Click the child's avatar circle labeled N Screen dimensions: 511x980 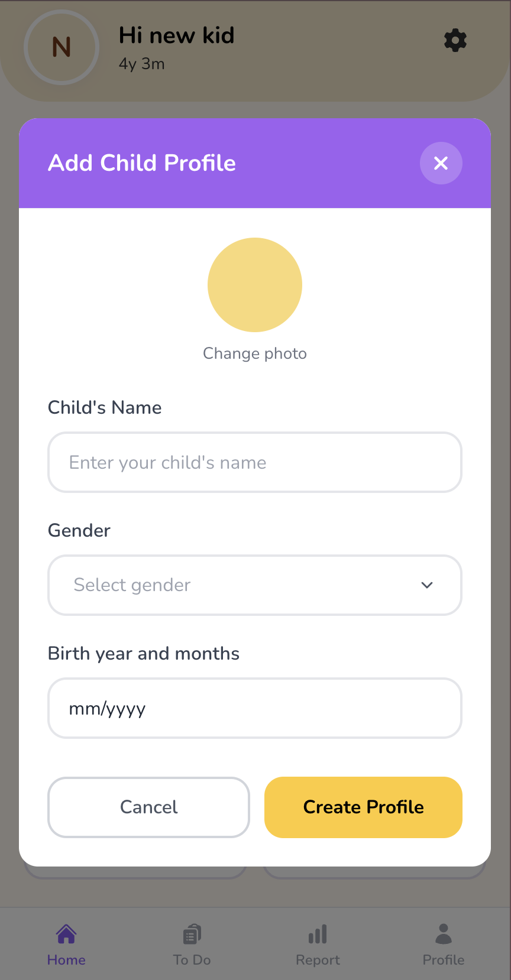(62, 48)
